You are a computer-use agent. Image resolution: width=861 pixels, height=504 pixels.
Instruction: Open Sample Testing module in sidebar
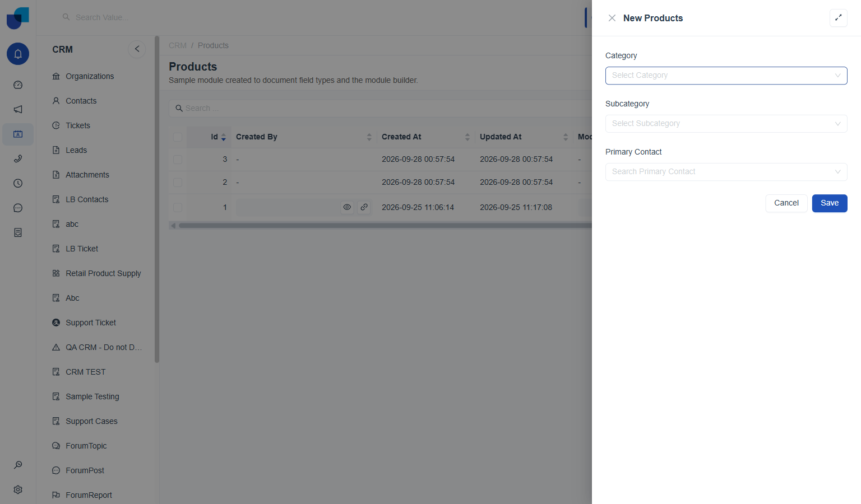click(92, 396)
